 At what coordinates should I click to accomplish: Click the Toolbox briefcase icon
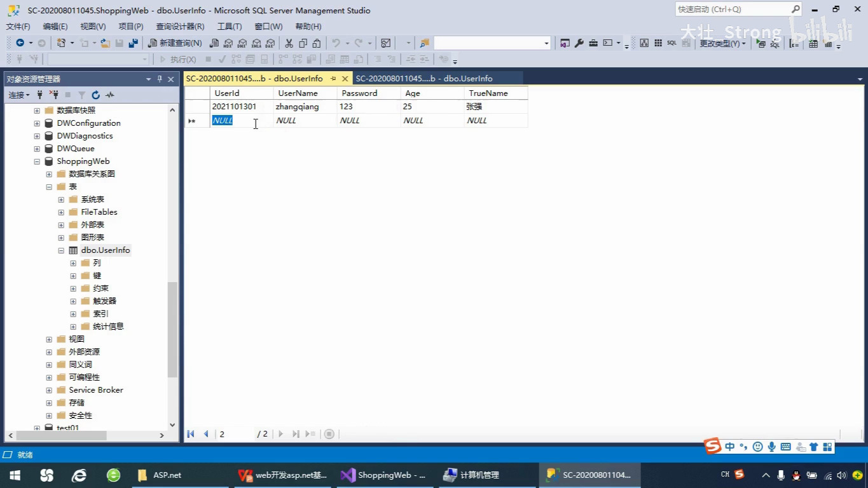point(593,43)
